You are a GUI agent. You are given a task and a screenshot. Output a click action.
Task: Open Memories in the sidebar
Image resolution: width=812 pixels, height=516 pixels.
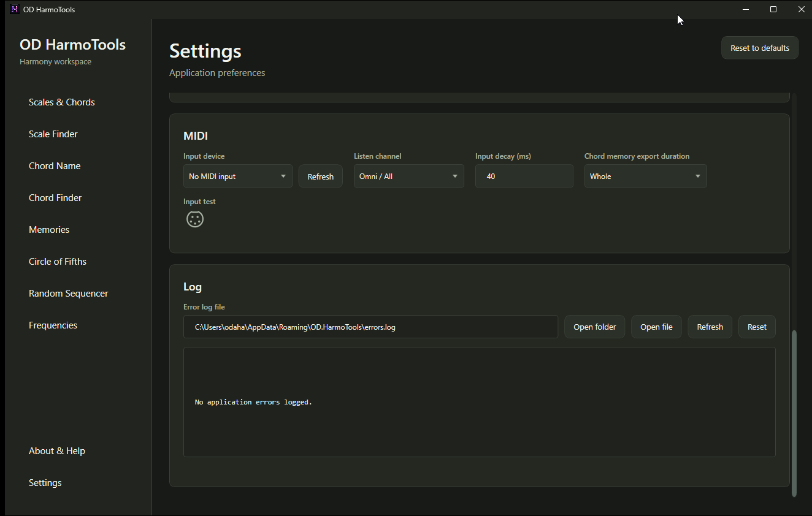(49, 230)
